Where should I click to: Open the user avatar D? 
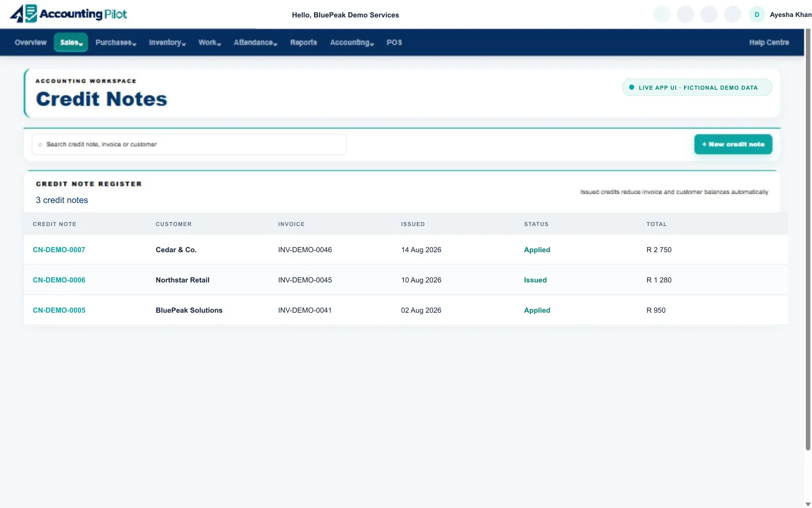pos(757,14)
